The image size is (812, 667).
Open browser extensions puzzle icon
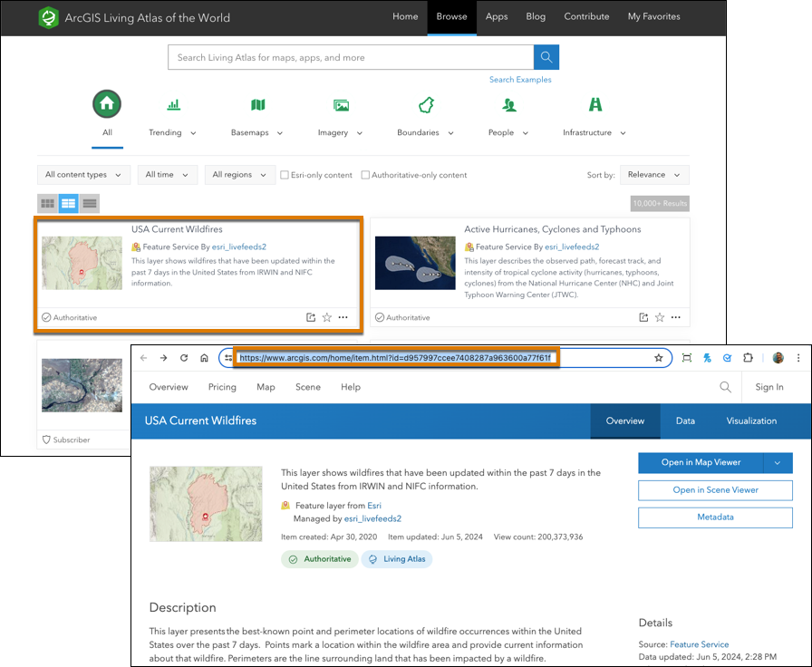click(x=748, y=358)
